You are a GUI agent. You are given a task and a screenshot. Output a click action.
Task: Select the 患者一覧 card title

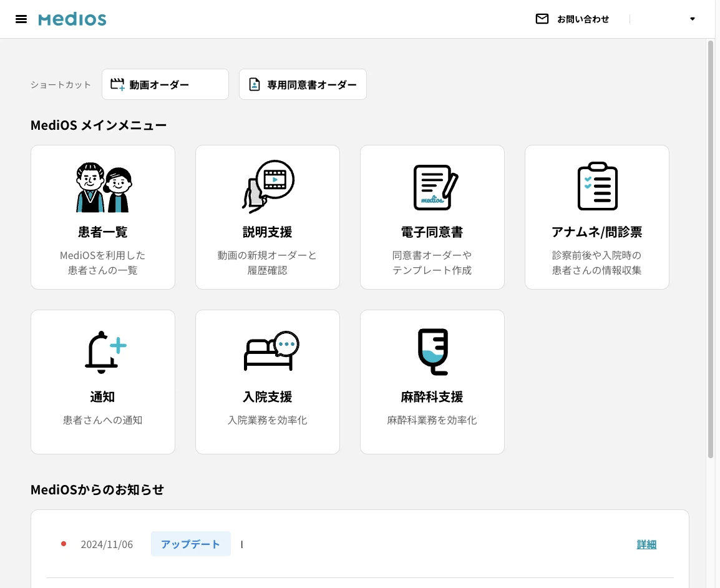(103, 232)
